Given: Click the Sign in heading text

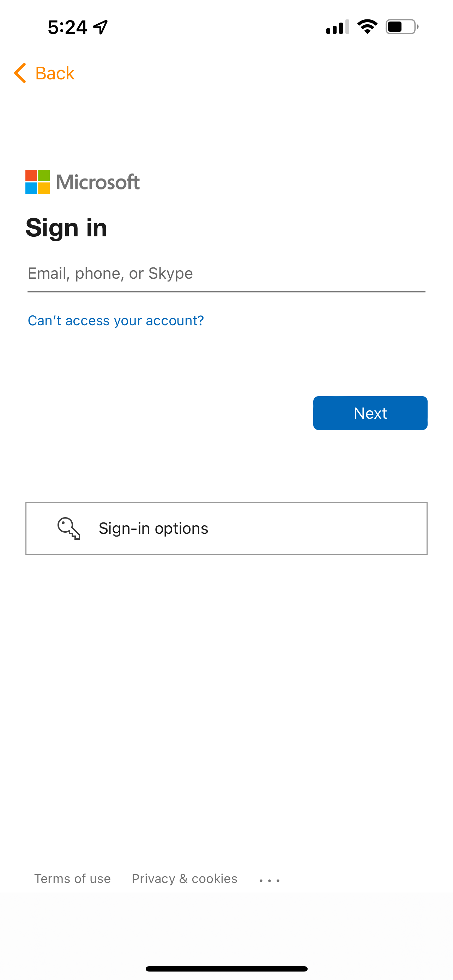Looking at the screenshot, I should pos(67,228).
